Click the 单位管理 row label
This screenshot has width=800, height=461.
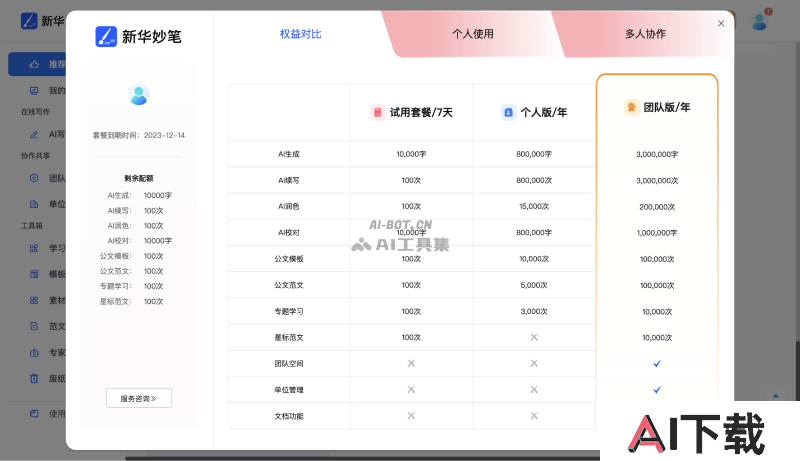tap(289, 390)
